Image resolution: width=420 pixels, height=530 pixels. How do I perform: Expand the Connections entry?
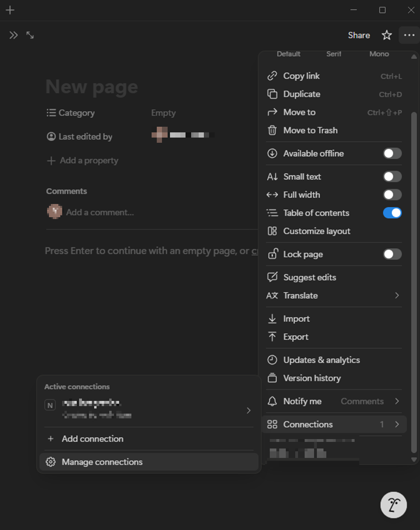(x=397, y=424)
